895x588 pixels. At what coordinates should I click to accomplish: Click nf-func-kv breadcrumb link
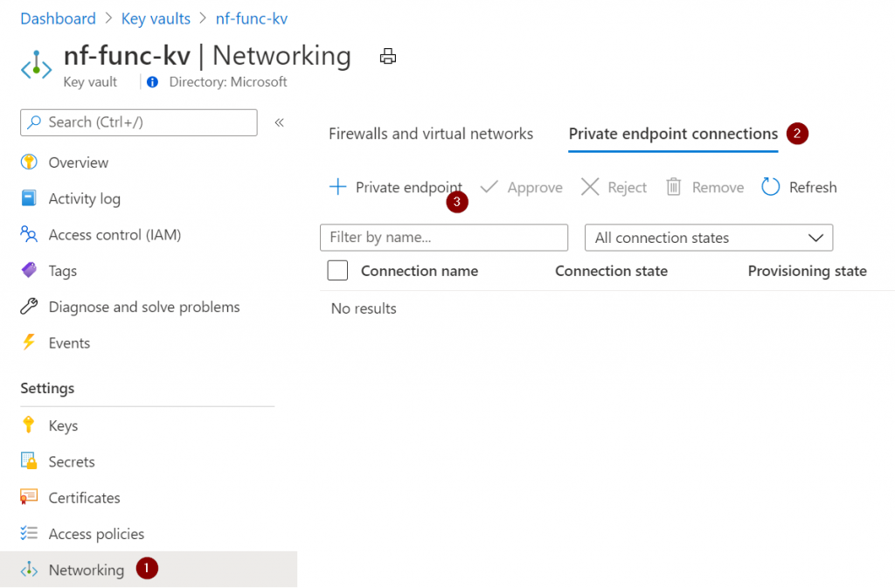(251, 18)
